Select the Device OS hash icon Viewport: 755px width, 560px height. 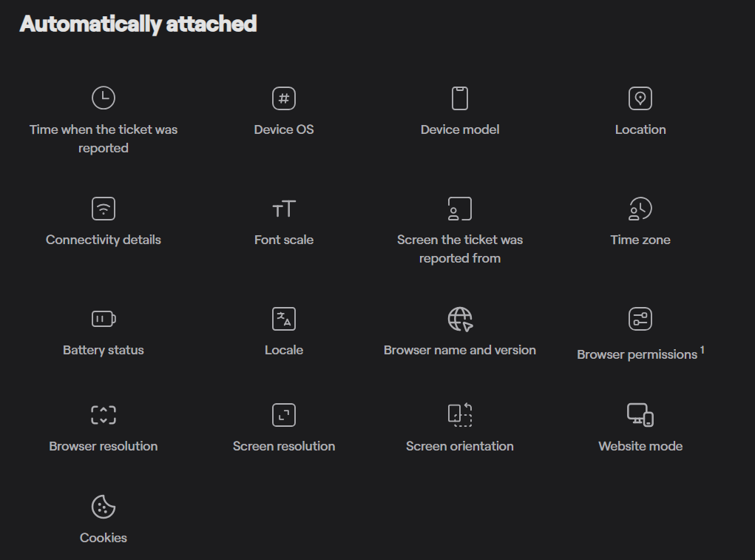(x=284, y=98)
